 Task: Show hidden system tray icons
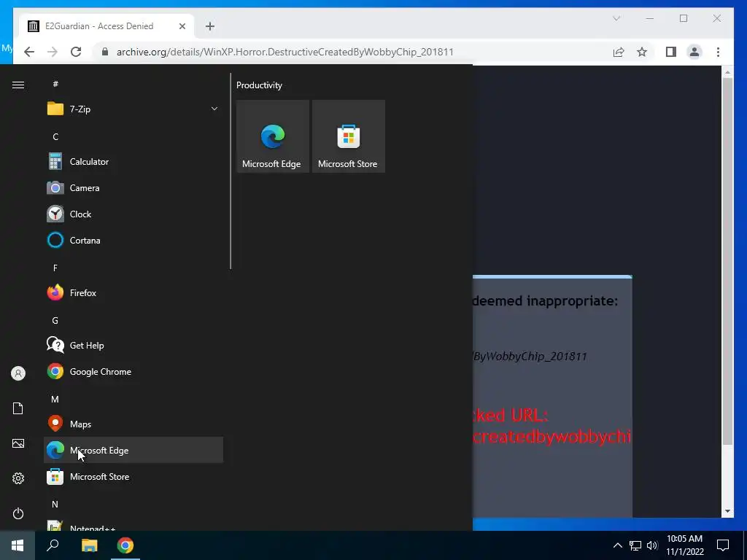(x=617, y=545)
